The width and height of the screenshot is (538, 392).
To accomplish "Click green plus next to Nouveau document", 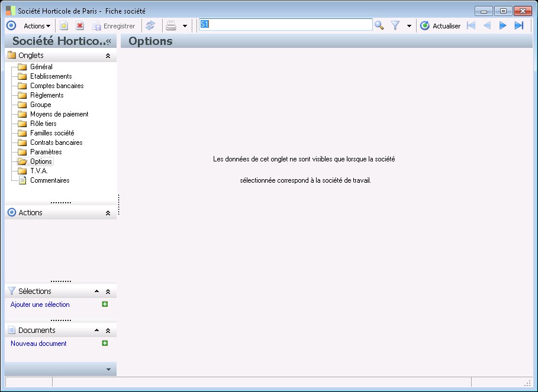I will pyautogui.click(x=105, y=344).
